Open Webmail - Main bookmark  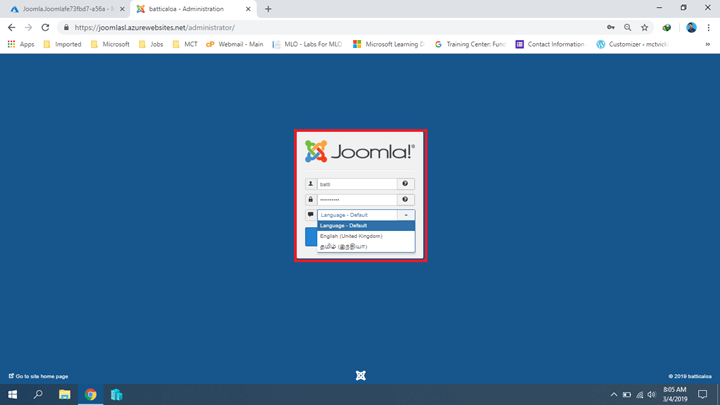coord(235,44)
